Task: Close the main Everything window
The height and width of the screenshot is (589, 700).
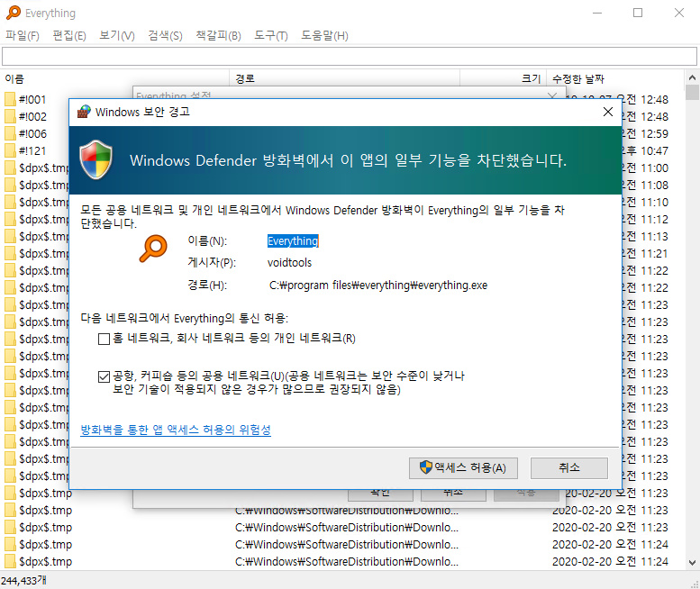Action: pyautogui.click(x=679, y=13)
